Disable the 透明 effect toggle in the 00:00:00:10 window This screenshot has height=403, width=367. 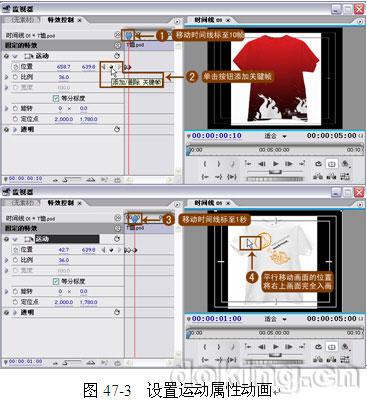[x=6, y=129]
